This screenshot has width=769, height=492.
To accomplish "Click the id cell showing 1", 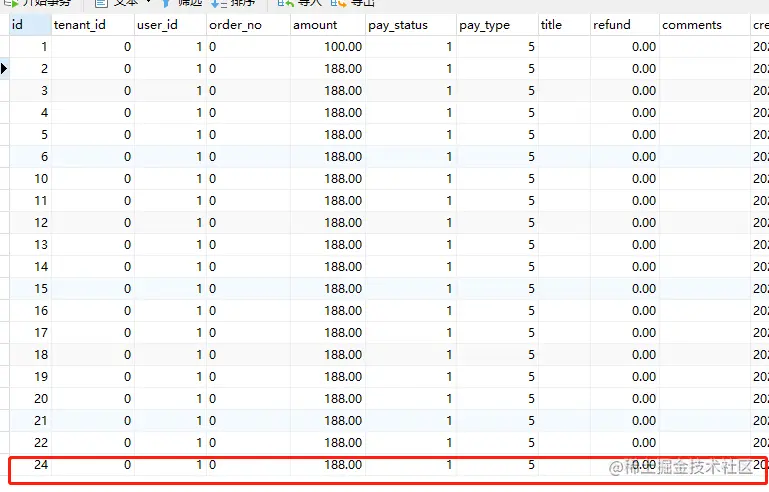I will click(x=30, y=47).
